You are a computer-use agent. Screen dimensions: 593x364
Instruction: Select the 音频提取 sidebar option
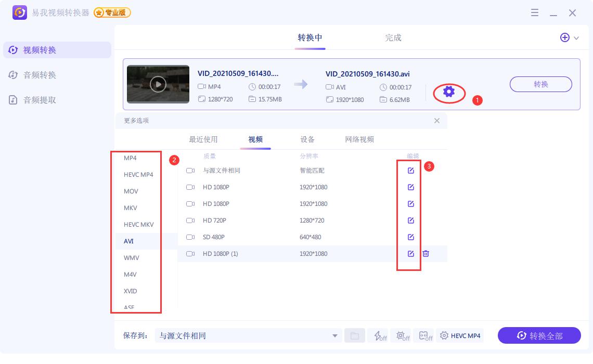tap(41, 99)
